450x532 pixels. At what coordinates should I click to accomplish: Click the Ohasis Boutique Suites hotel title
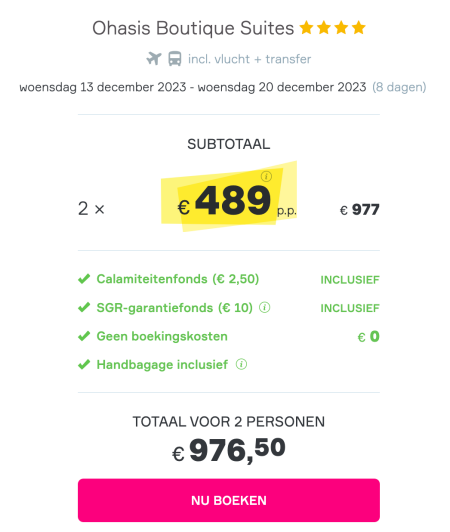point(193,28)
